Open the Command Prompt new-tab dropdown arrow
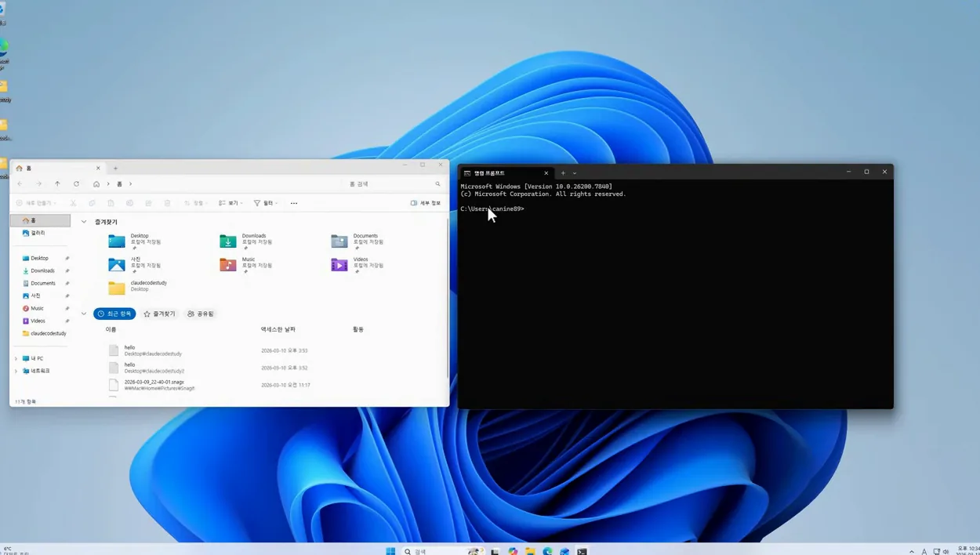 (575, 173)
